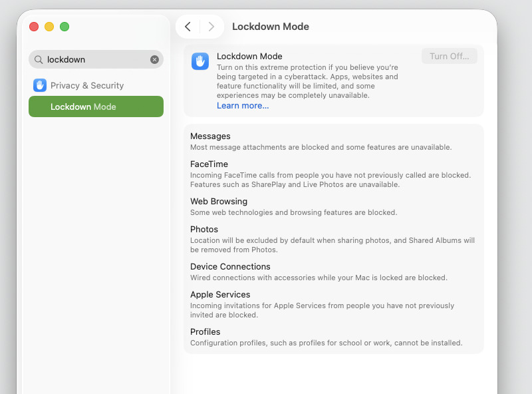Click 'Turn on this extreme protection' description
Image resolution: width=532 pixels, height=394 pixels.
tap(307, 81)
